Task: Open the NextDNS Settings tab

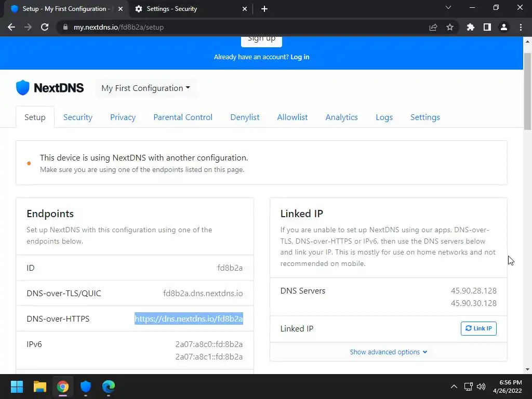Action: coord(425,117)
